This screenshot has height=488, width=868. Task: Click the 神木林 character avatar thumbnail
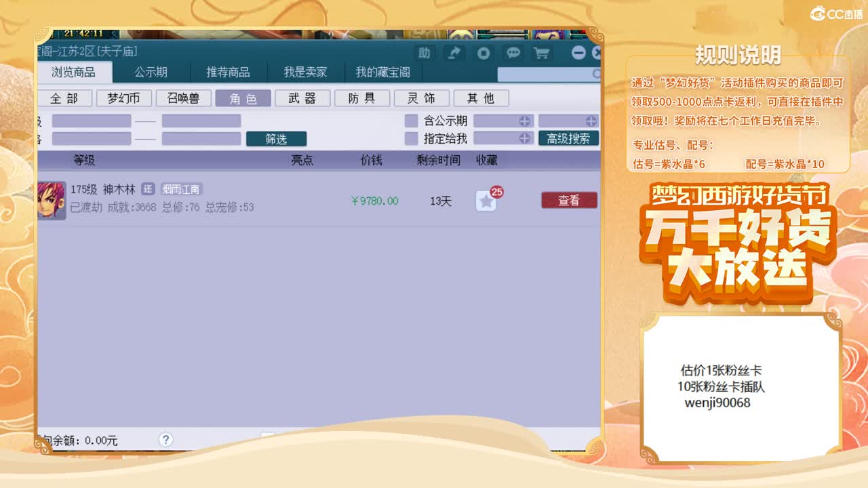coord(52,200)
